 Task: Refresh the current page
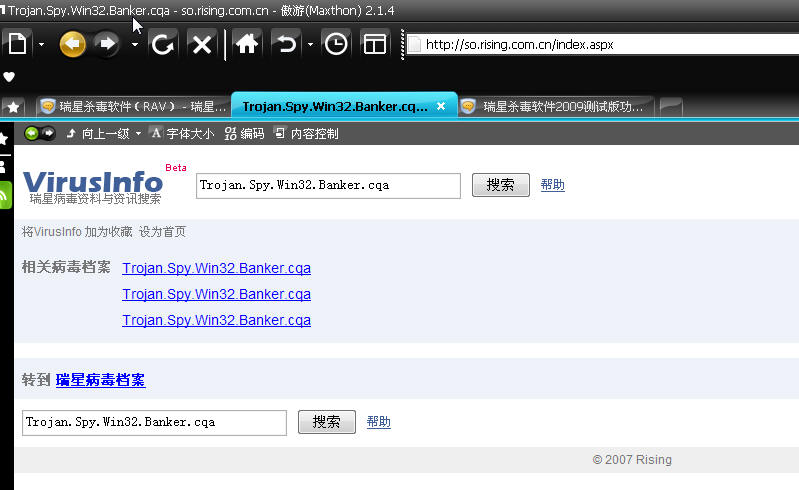[163, 44]
